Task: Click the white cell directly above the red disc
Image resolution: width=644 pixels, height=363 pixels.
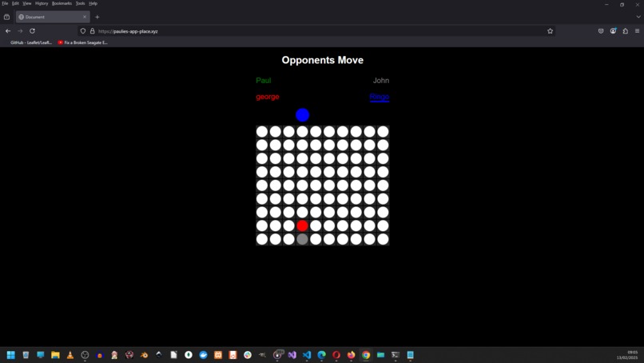Action: [302, 212]
